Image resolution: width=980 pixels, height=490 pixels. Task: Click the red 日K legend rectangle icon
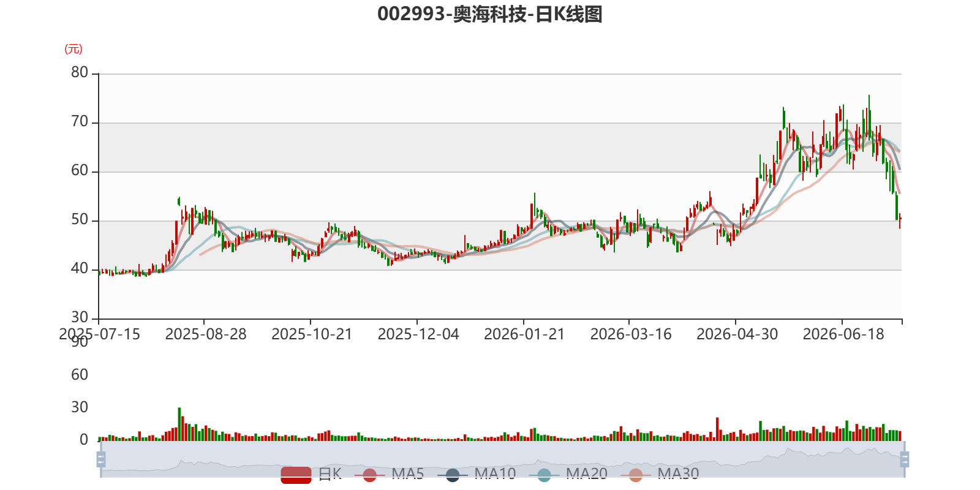tap(296, 475)
